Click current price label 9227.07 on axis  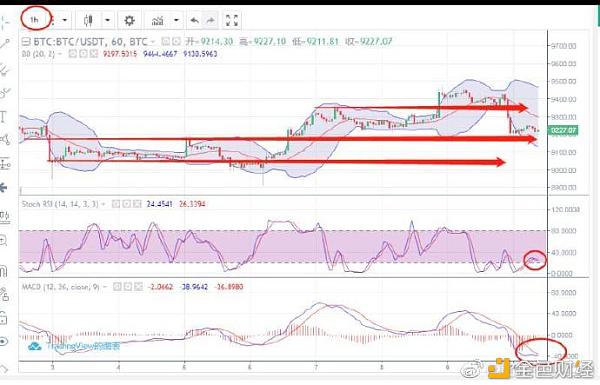pyautogui.click(x=563, y=131)
